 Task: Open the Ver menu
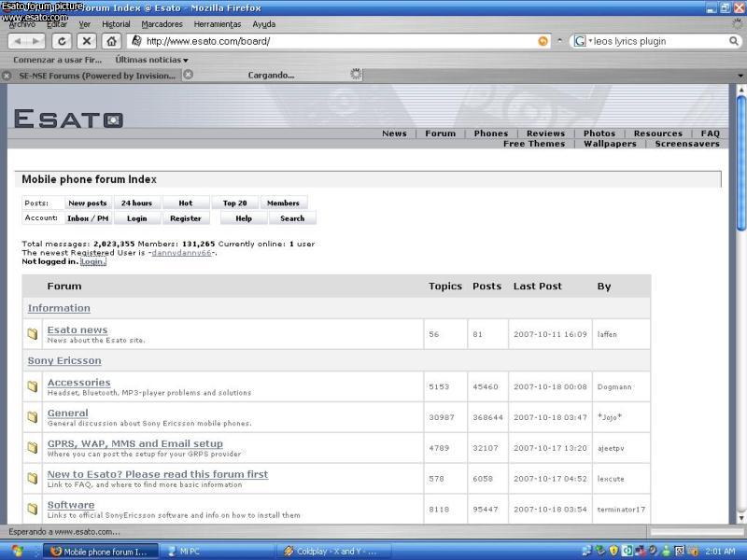[85, 24]
